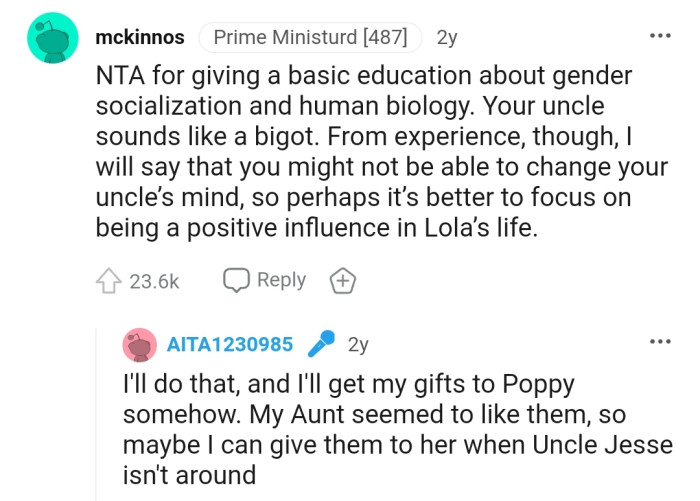The image size is (700, 501).
Task: Click mckinnos green avatar icon
Action: [52, 38]
